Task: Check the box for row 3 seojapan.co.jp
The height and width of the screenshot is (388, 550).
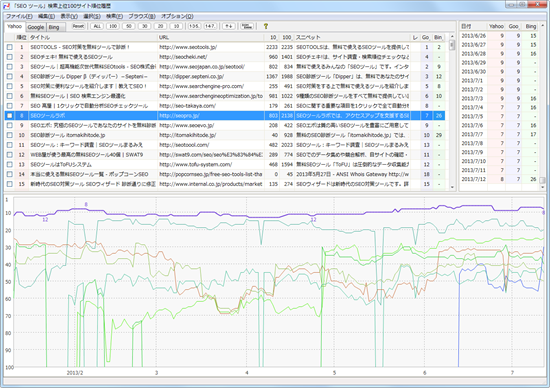Action: 10,67
